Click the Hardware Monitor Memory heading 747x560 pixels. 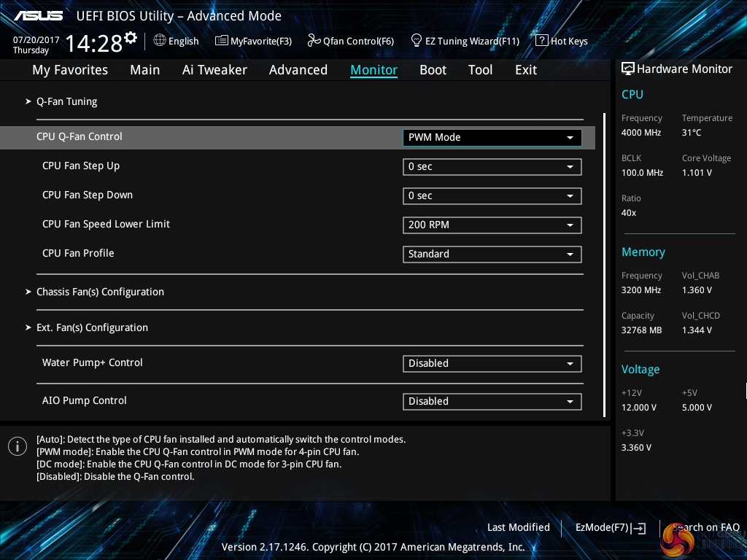(643, 252)
